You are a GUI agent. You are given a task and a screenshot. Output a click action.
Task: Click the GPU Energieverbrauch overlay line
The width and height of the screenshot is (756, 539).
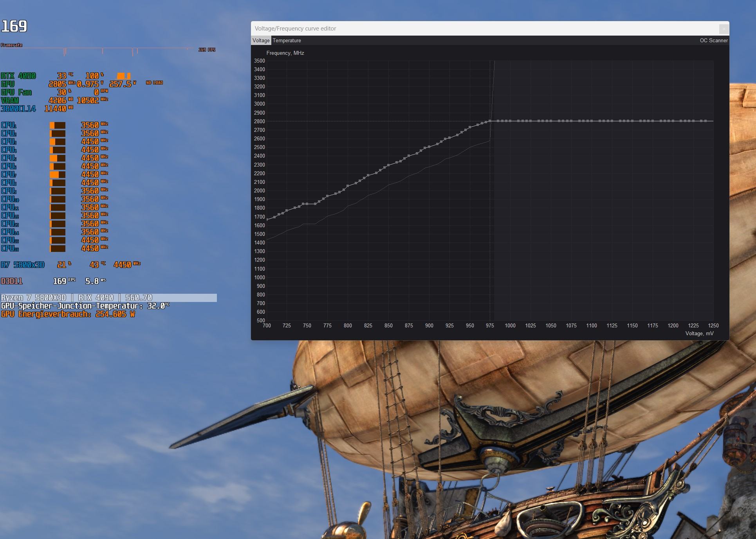tap(68, 314)
